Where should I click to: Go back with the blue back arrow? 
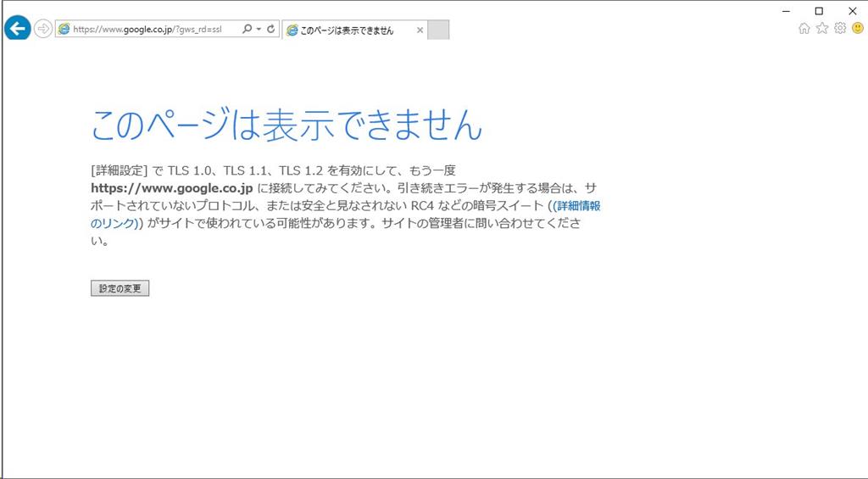point(18,28)
